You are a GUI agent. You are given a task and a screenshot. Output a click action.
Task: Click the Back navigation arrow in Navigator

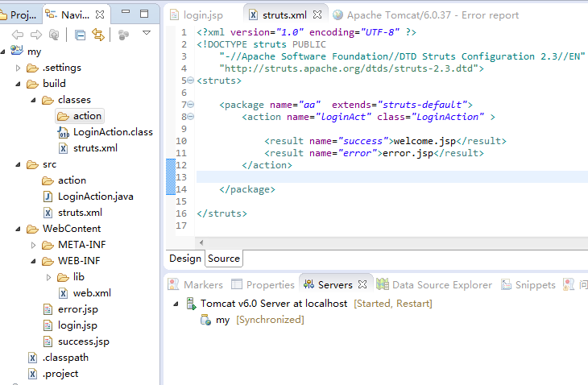click(17, 35)
